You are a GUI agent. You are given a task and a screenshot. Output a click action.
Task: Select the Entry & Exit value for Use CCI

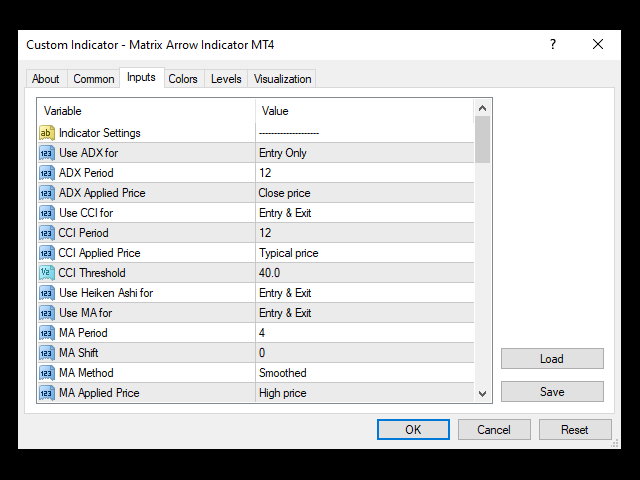tap(285, 213)
